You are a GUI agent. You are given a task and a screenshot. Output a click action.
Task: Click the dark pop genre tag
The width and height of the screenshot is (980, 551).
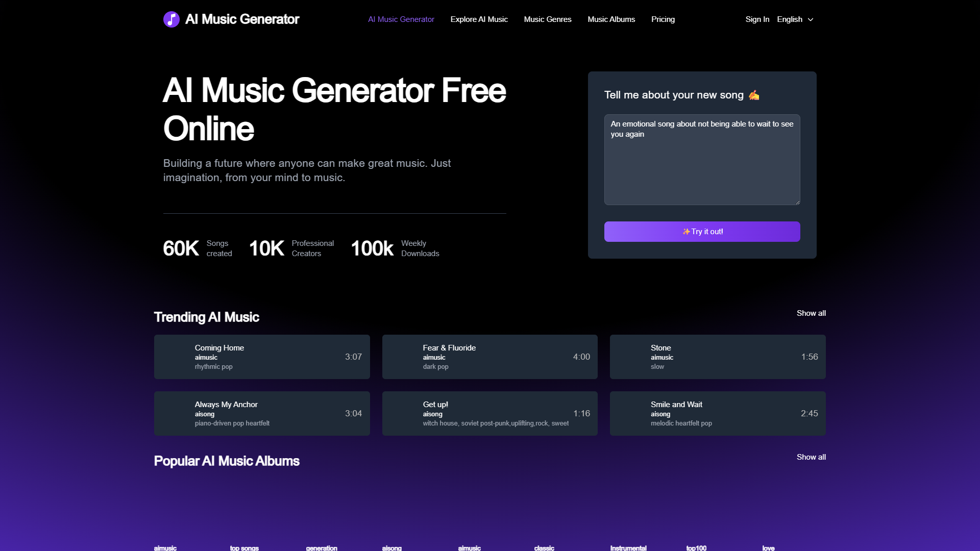(x=435, y=367)
